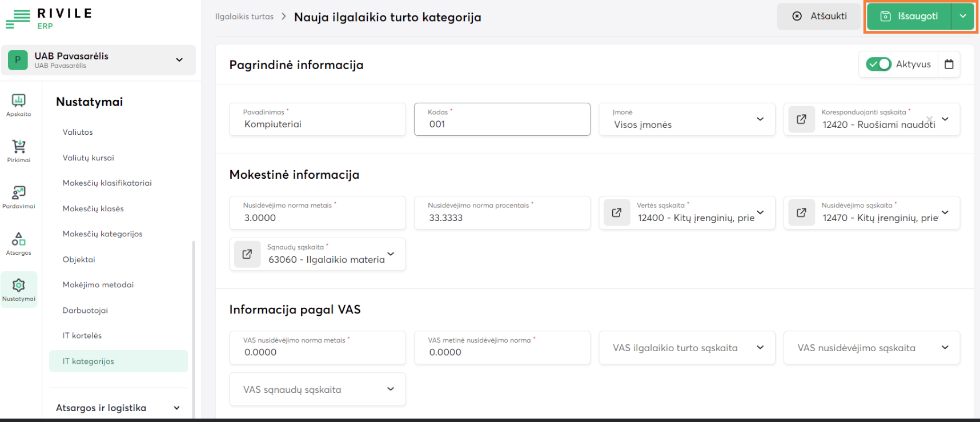Viewport: 980px width, 422px height.
Task: Click the Ilgalaikis turtas breadcrumb link
Action: pyautogui.click(x=244, y=17)
